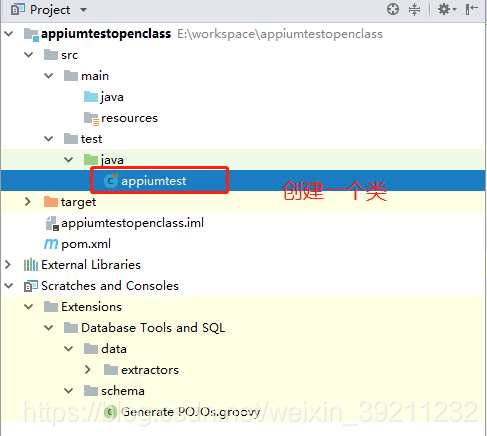Viewport: 487px width, 436px height.
Task: Click the Project panel icon
Action: tap(18, 9)
